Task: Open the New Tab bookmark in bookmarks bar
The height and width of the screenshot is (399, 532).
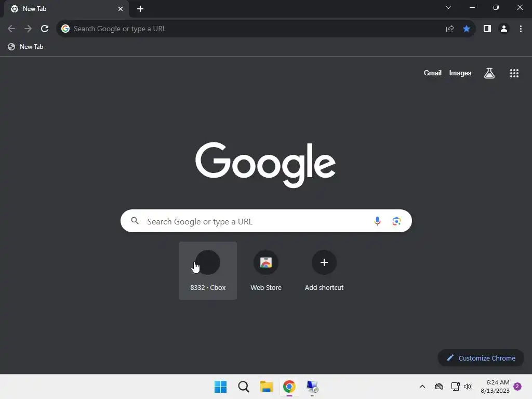Action: point(26,47)
